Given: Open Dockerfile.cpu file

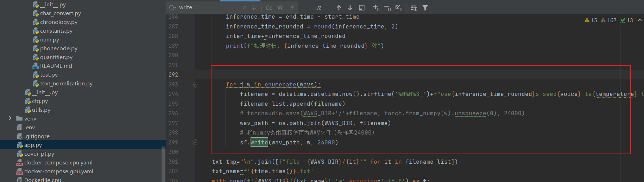Looking at the screenshot, I should coord(43,180).
